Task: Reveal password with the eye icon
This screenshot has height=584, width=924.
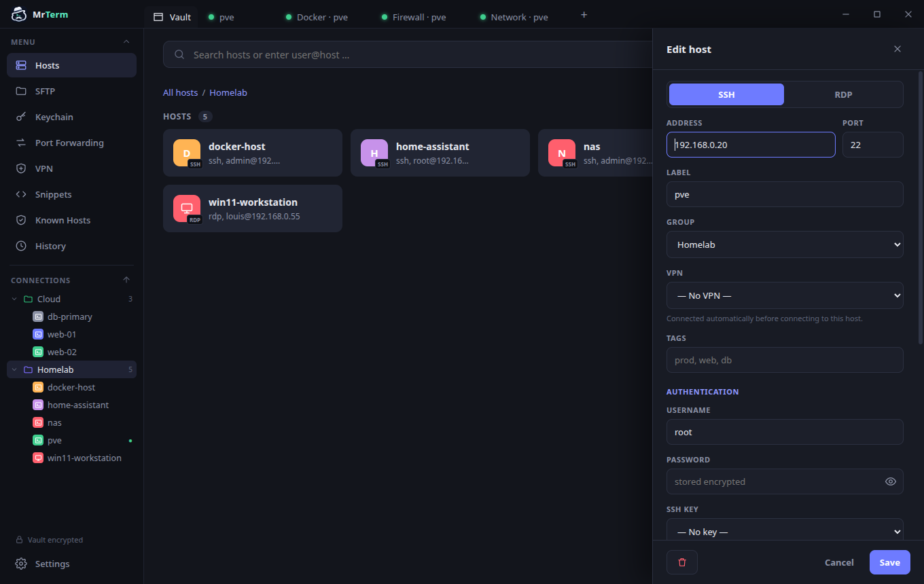Action: click(891, 481)
